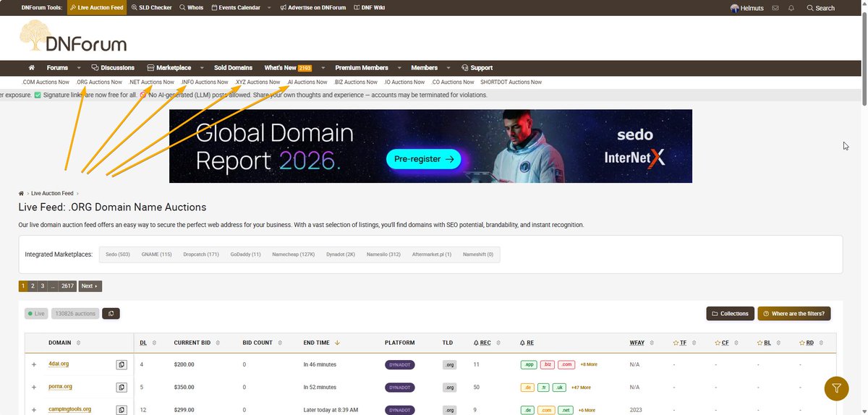Screen dimensions: 868x415
Task: Open the Events Calendar
Action: point(236,8)
